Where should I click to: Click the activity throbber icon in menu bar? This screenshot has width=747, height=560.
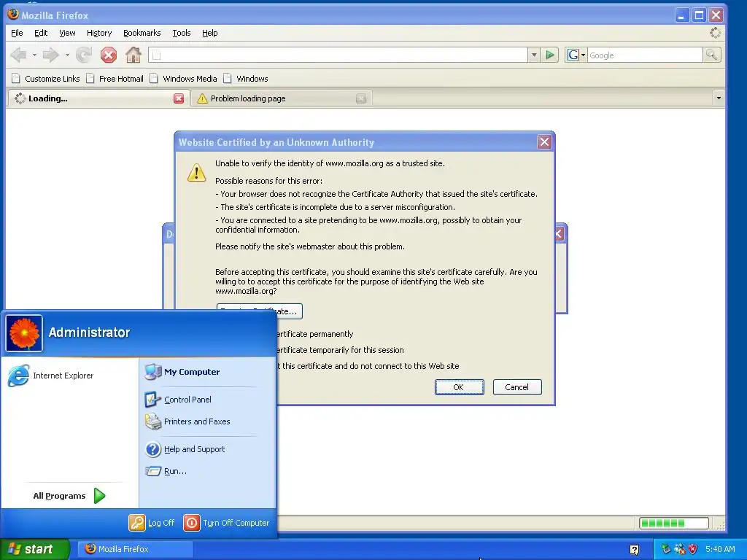pos(715,33)
